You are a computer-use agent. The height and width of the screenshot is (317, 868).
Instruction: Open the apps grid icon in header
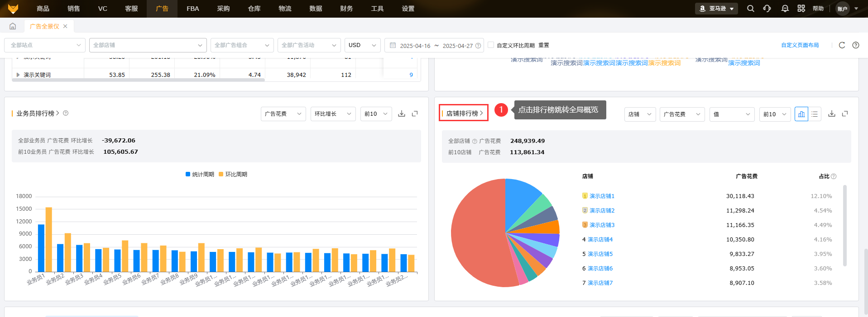point(801,9)
